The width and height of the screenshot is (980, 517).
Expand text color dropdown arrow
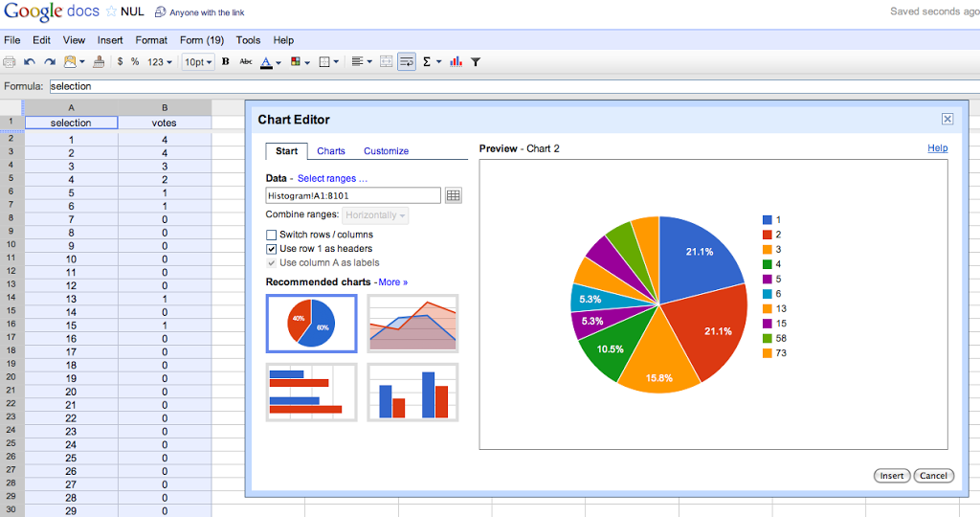[278, 62]
